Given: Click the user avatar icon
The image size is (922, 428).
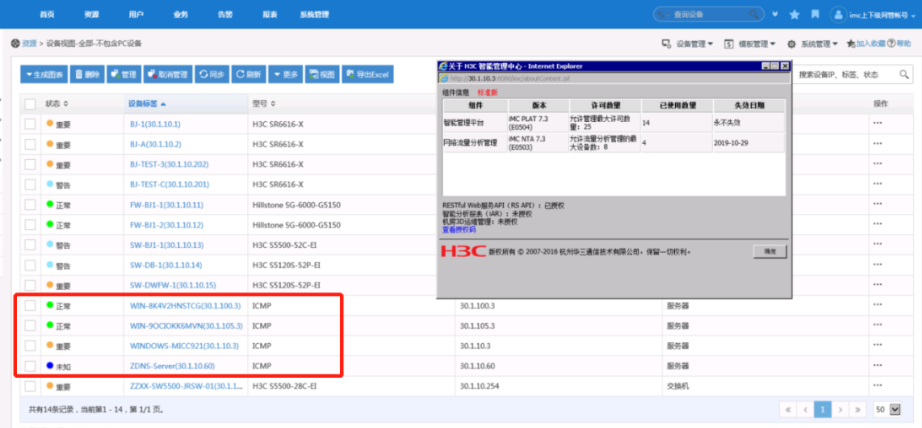Looking at the screenshot, I should 839,15.
